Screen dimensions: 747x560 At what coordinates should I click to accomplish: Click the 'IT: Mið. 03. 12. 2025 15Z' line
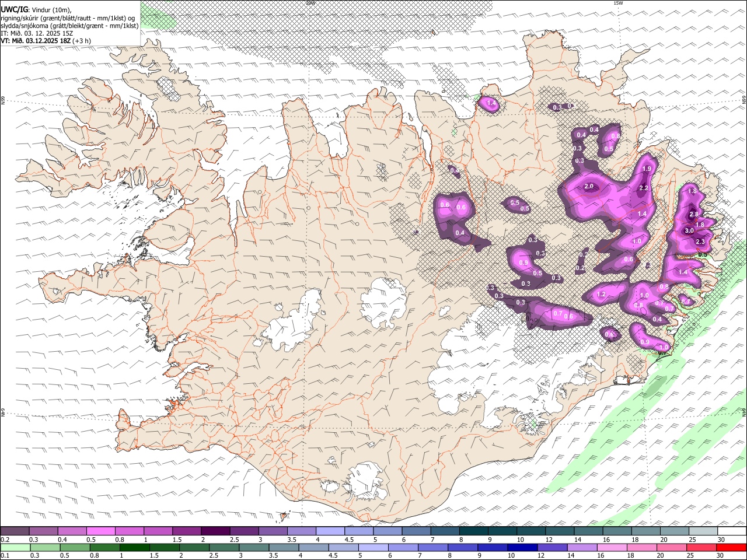tap(36, 33)
